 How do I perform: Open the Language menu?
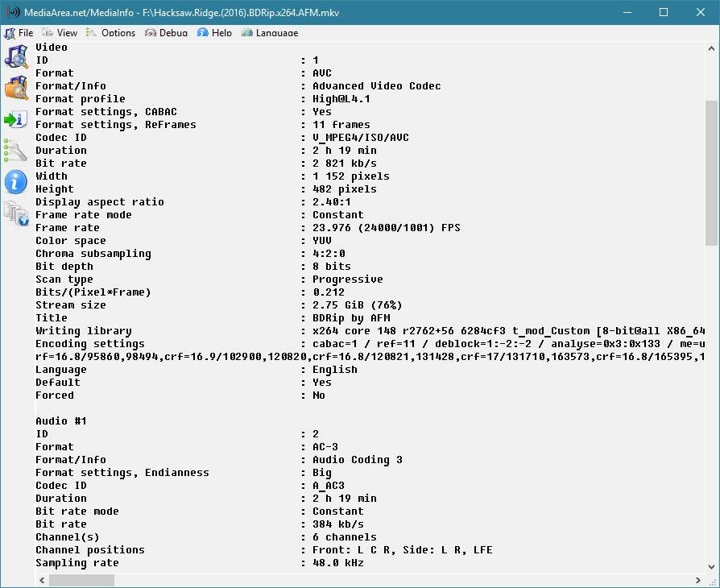[x=277, y=32]
